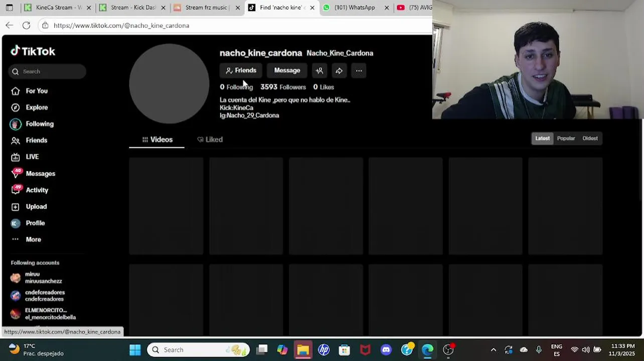Switch to the Liked tab
This screenshot has width=644, height=361.
click(210, 140)
